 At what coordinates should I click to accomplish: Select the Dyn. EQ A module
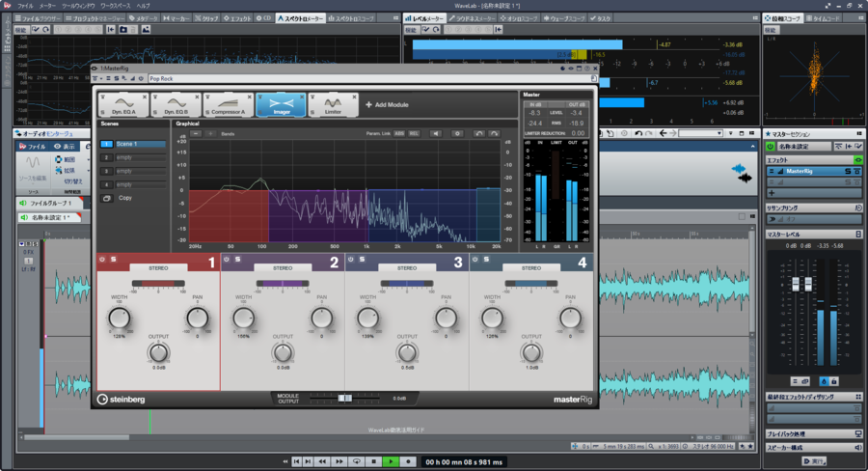123,105
